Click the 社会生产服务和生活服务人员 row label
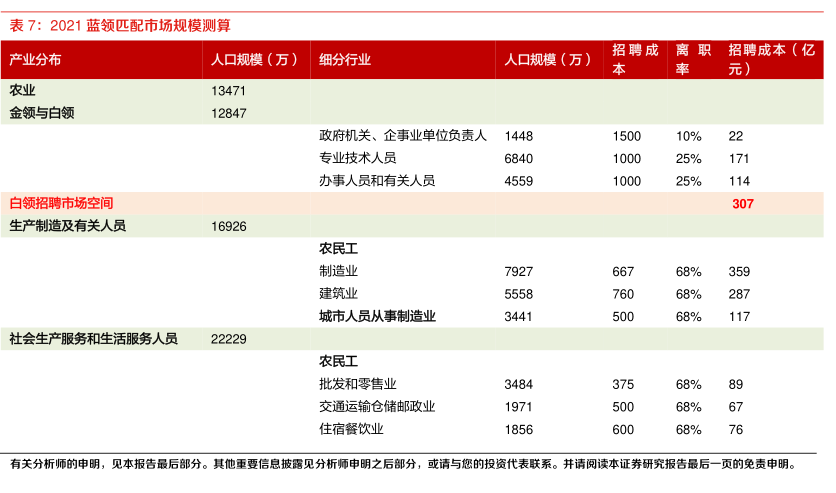This screenshot has width=836, height=493. (93, 339)
